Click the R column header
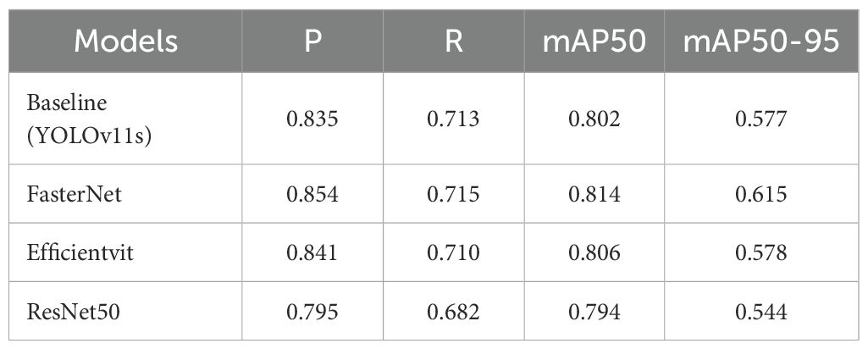Viewport: 868px width, 349px height. (x=454, y=41)
